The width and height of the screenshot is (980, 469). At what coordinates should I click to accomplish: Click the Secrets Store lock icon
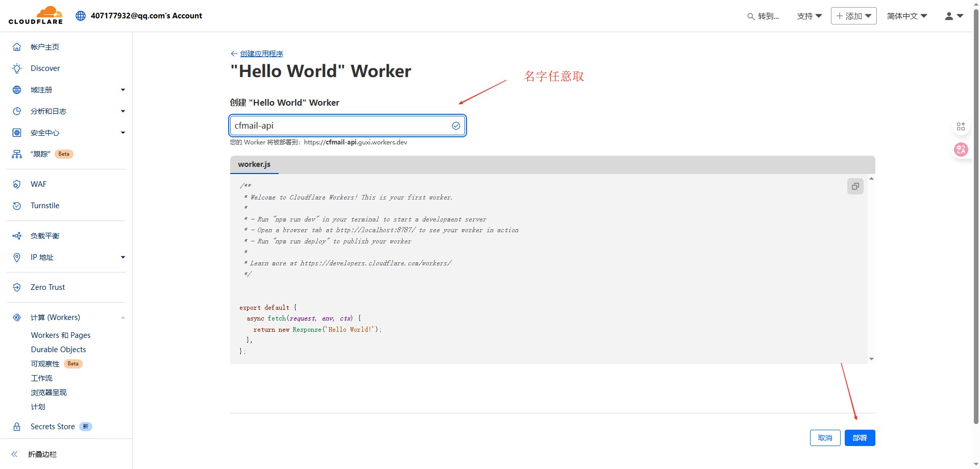(x=17, y=427)
